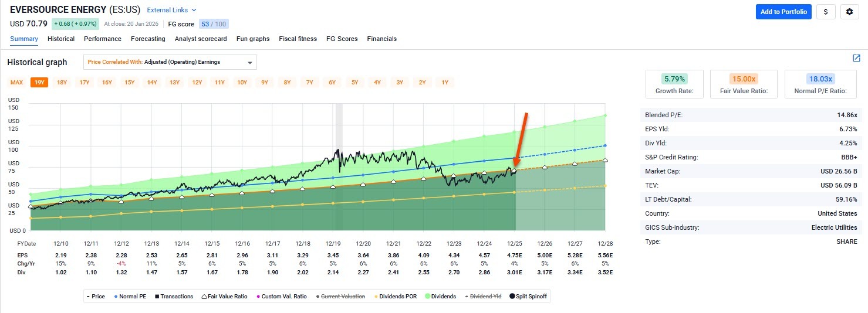Click the 15.00x Fair Value Ratio box
This screenshot has height=313, width=868.
tap(744, 84)
